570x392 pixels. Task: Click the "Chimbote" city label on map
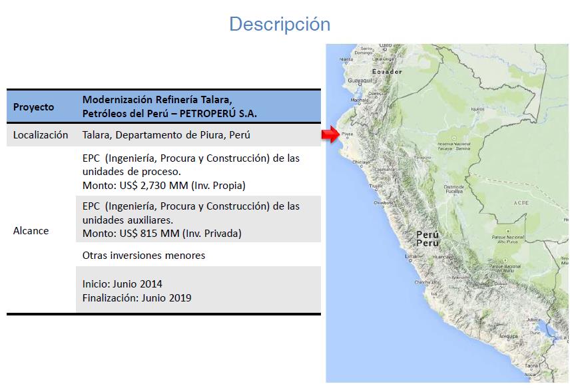pos(383,203)
